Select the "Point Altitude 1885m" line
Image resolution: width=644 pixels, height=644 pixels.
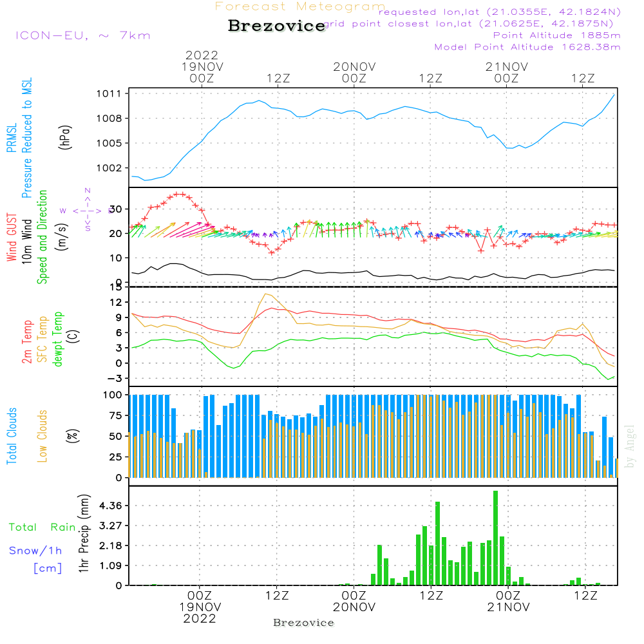[557, 35]
